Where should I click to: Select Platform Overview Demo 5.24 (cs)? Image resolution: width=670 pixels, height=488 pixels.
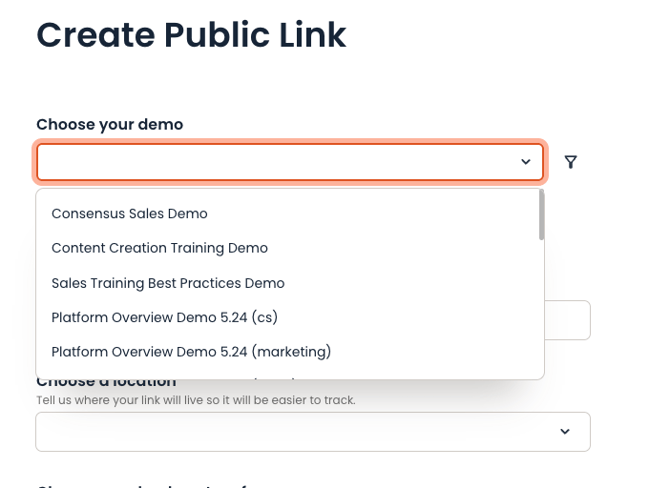point(164,318)
